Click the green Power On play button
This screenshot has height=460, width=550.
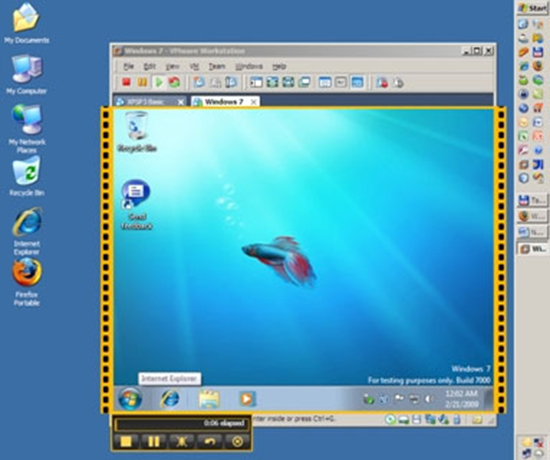click(159, 82)
